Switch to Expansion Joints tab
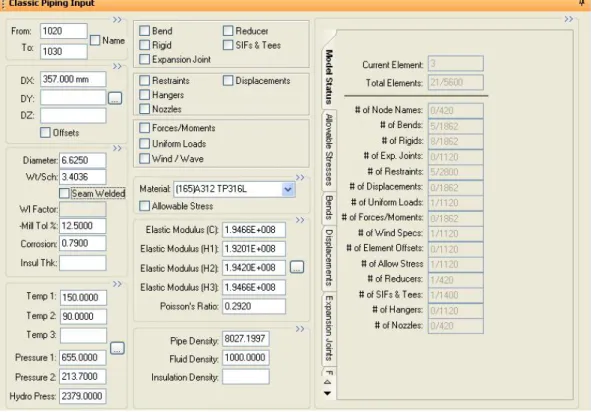This screenshot has width=591, height=412. [x=329, y=328]
